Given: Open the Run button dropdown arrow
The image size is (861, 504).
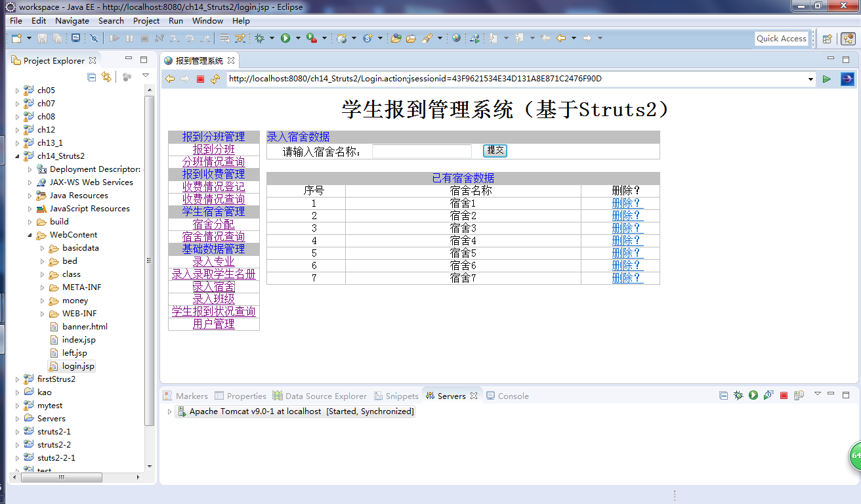Looking at the screenshot, I should click(298, 38).
